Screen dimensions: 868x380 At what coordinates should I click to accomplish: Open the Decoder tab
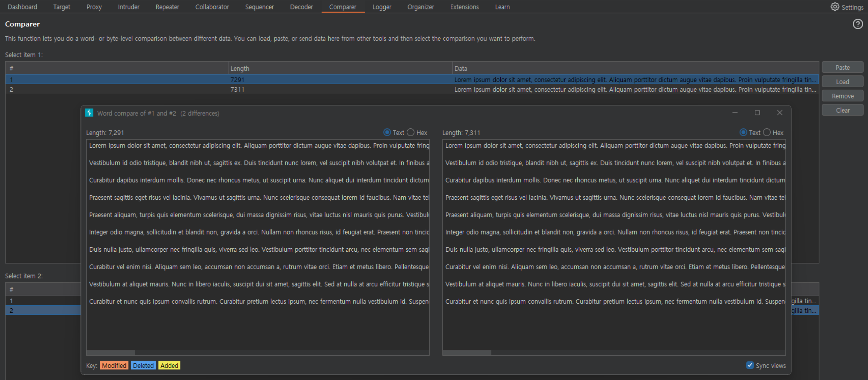click(x=301, y=7)
